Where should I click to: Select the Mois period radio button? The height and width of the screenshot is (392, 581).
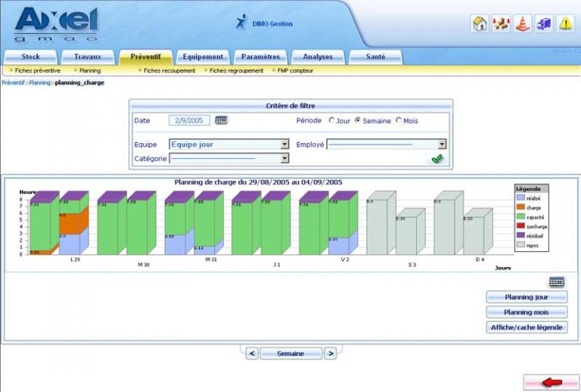(x=399, y=120)
